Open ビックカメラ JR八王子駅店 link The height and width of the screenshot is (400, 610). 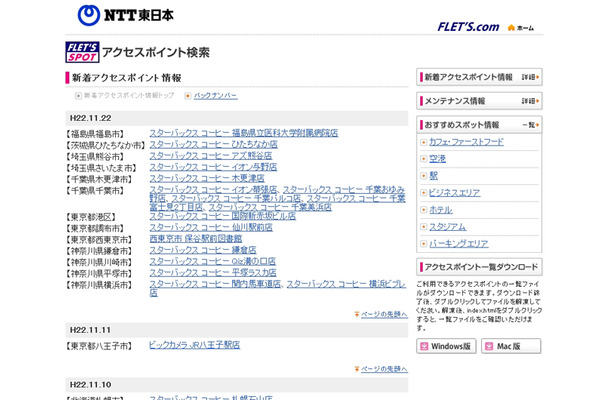point(195,345)
